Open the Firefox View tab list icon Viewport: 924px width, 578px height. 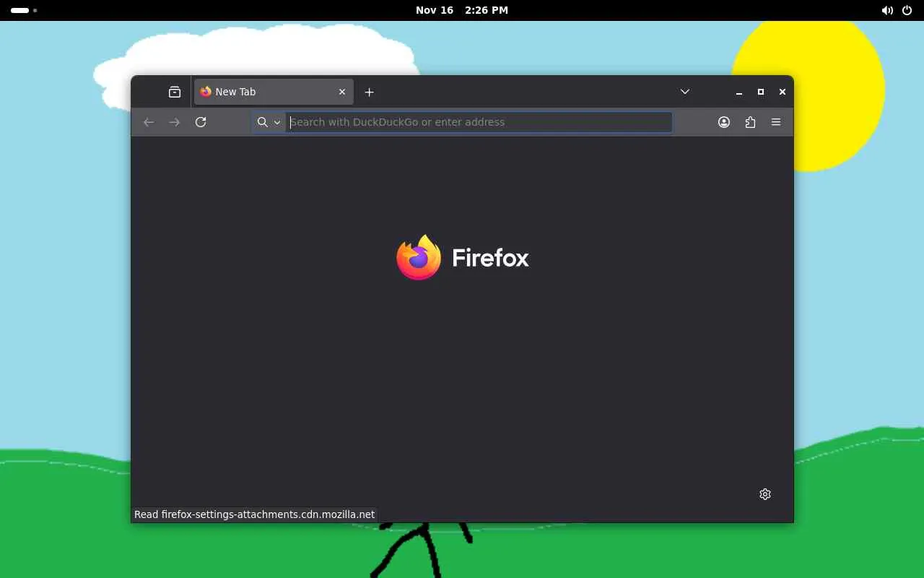[175, 92]
